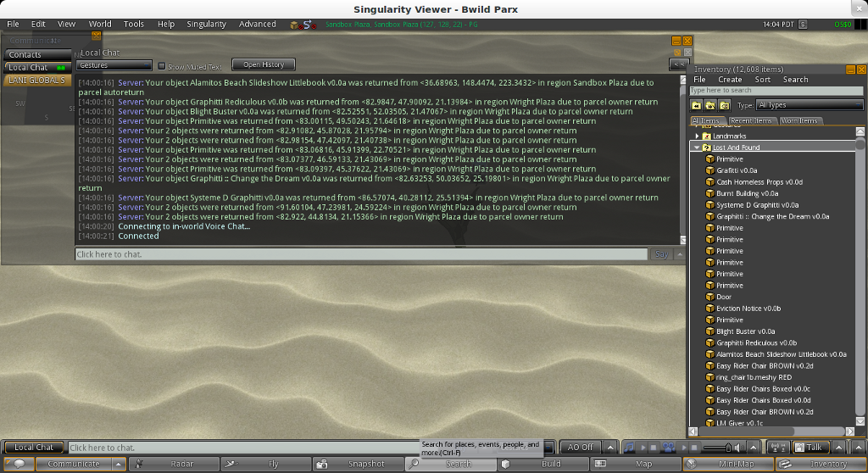Click the Blight Buster v0.0a object icon
This screenshot has width=868, height=473.
click(709, 331)
